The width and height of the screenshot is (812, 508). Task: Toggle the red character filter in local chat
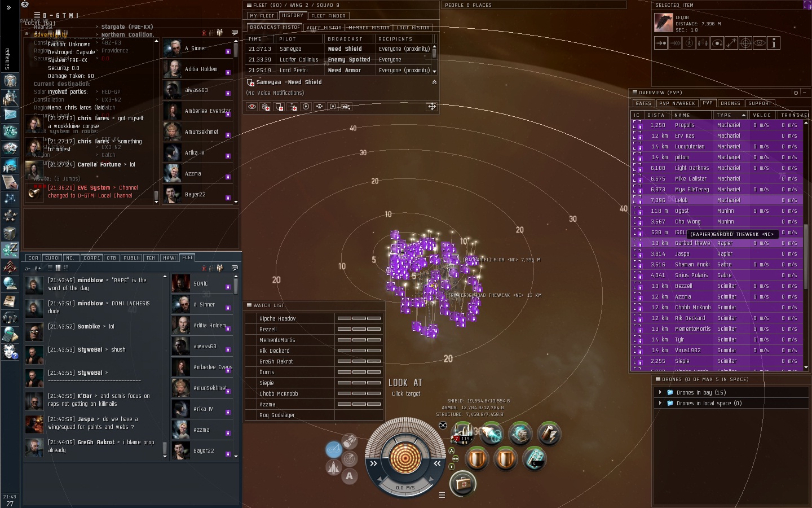(x=204, y=33)
